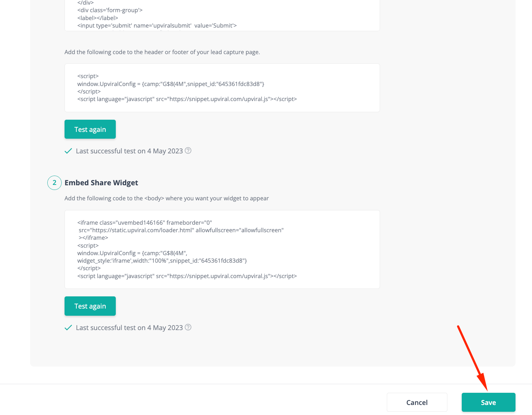Click the Cancel button
Screen dimensions: 532x415
[417, 402]
